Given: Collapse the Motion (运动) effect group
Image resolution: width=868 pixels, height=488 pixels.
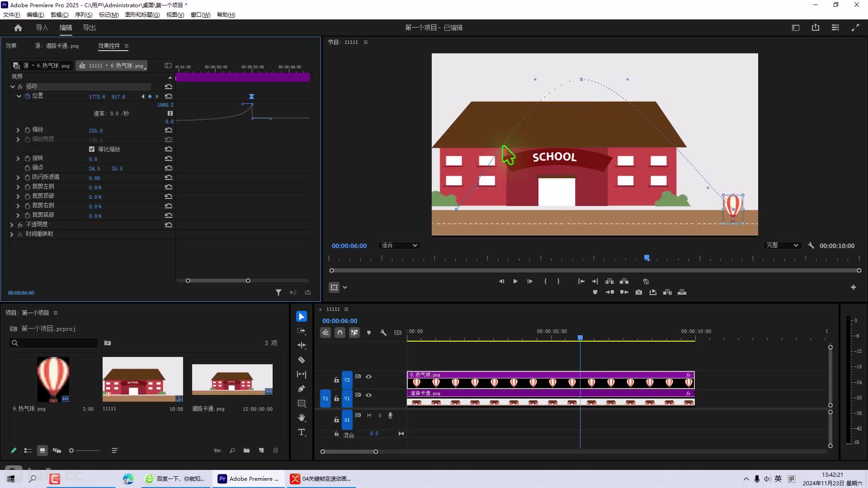Looking at the screenshot, I should 13,86.
